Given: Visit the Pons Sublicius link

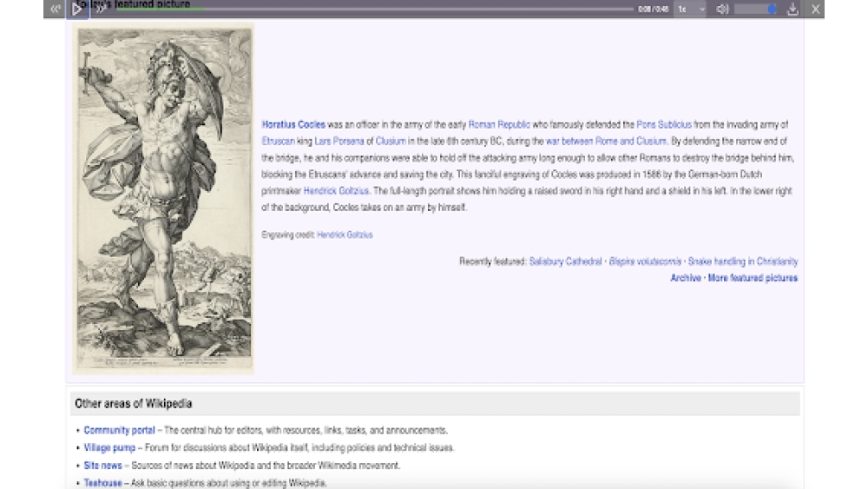Looking at the screenshot, I should (664, 125).
